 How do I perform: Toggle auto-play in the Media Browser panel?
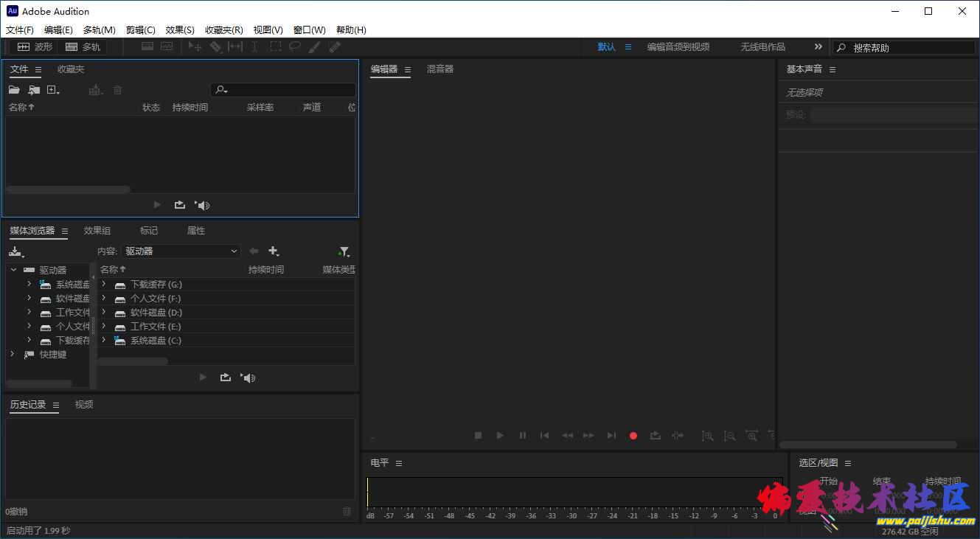tap(249, 378)
